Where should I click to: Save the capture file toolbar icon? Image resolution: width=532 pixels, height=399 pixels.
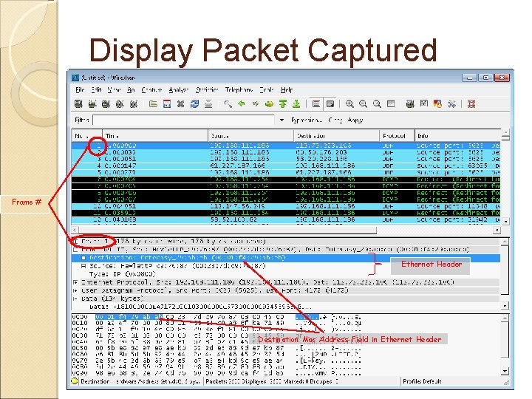tap(167, 104)
